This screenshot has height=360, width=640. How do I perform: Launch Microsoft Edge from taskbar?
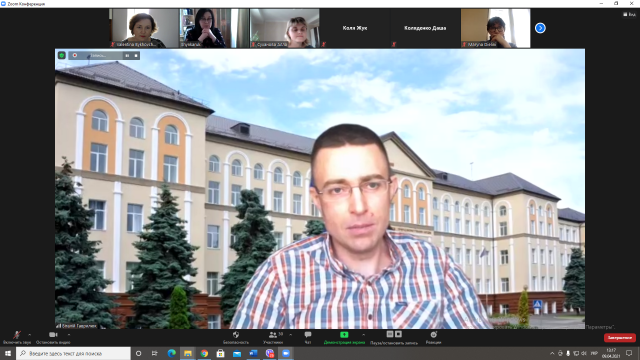pyautogui.click(x=171, y=353)
